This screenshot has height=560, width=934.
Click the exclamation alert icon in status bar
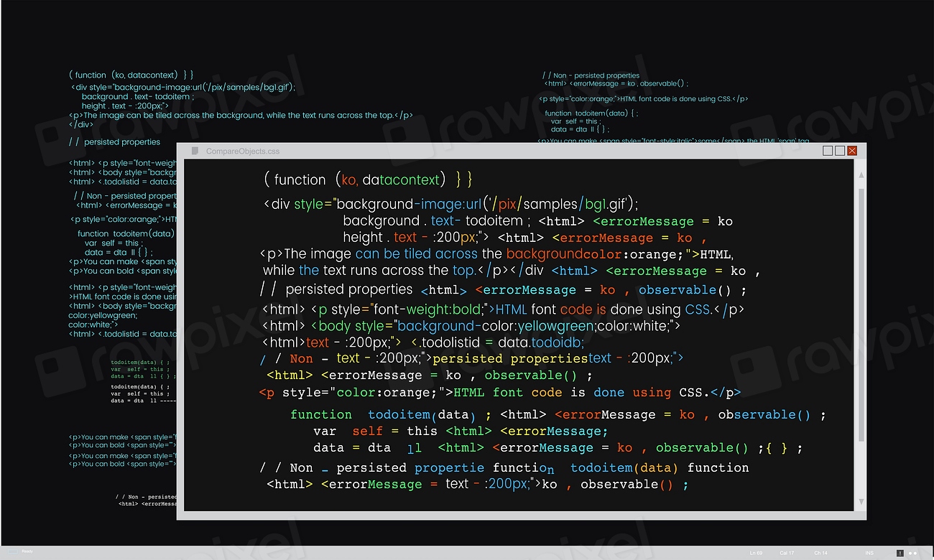(900, 553)
